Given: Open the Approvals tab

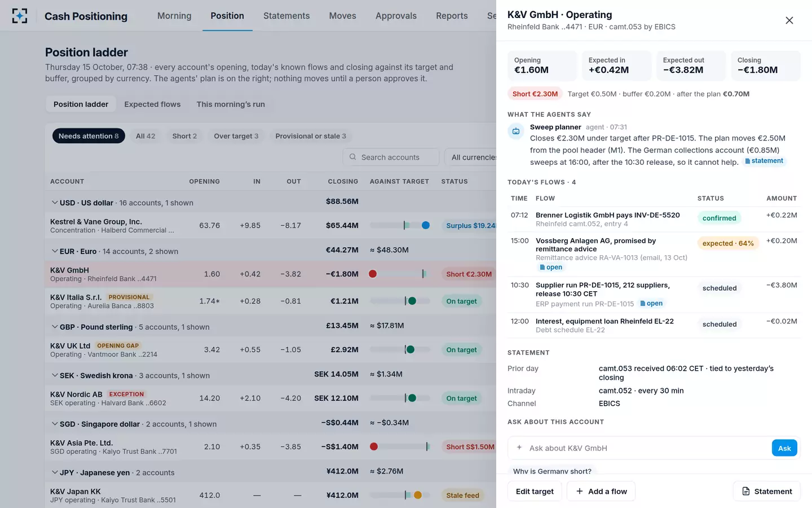Looking at the screenshot, I should [x=396, y=16].
